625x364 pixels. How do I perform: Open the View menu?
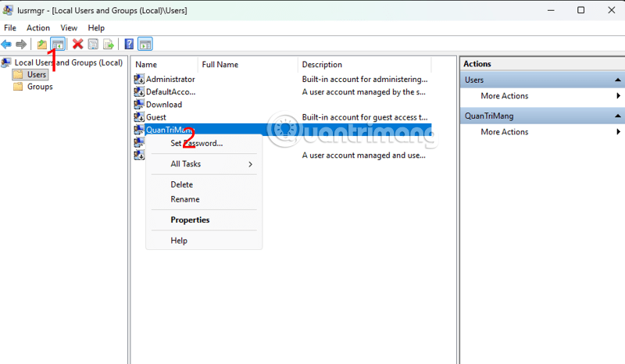pyautogui.click(x=69, y=28)
